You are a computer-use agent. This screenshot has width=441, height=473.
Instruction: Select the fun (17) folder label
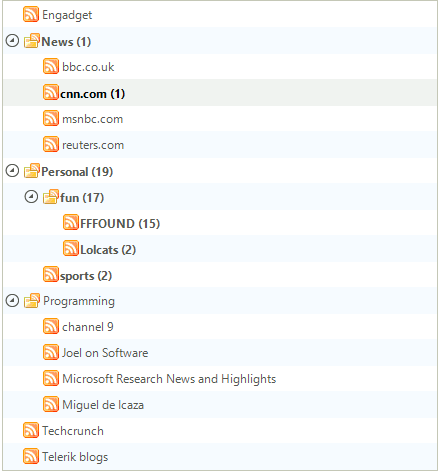point(82,198)
